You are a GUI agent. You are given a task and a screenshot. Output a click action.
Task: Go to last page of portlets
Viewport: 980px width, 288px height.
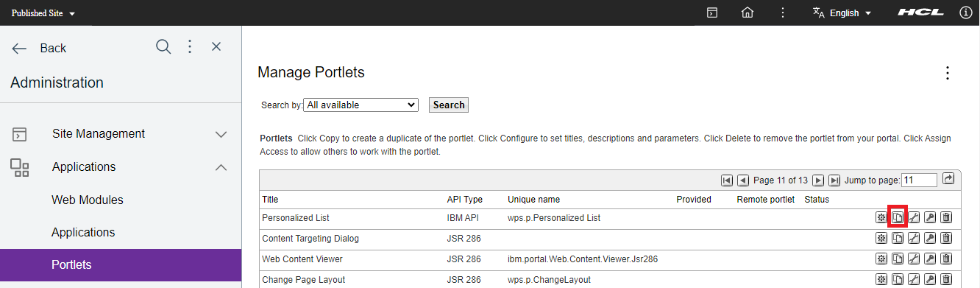[834, 180]
